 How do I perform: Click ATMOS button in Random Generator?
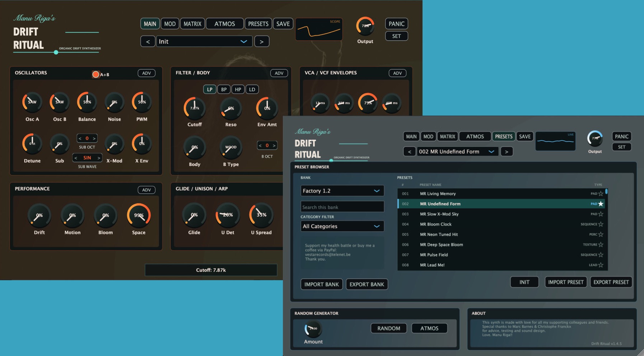[429, 328]
